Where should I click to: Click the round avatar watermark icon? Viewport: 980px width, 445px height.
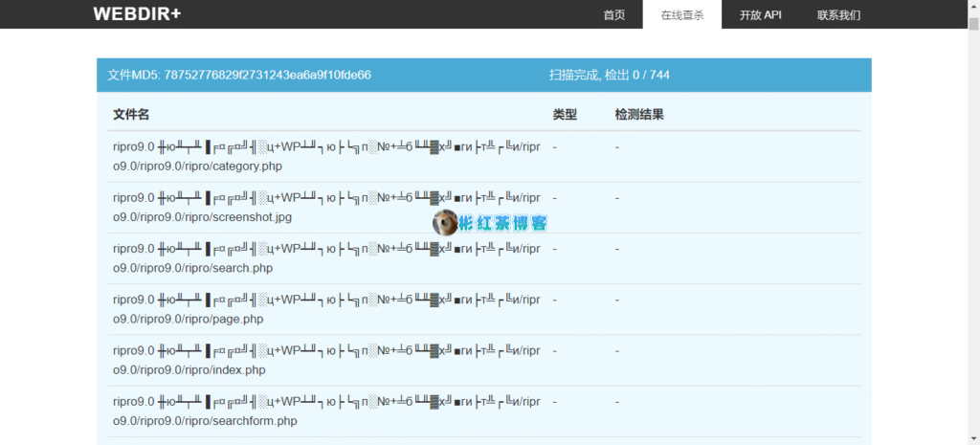click(445, 223)
